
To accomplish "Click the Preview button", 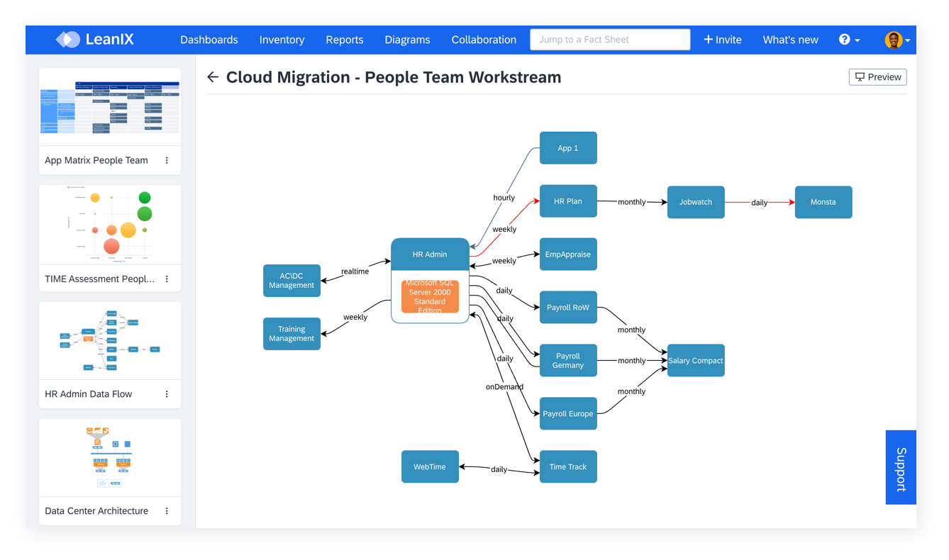I will click(x=877, y=77).
